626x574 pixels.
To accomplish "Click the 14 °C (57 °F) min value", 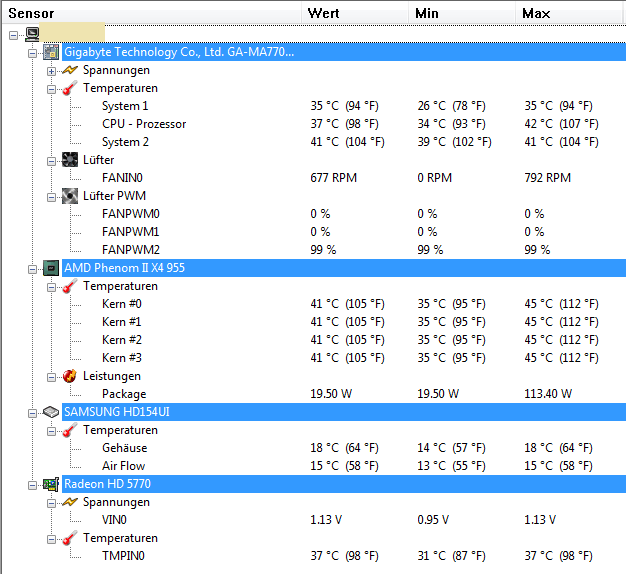I will click(452, 448).
